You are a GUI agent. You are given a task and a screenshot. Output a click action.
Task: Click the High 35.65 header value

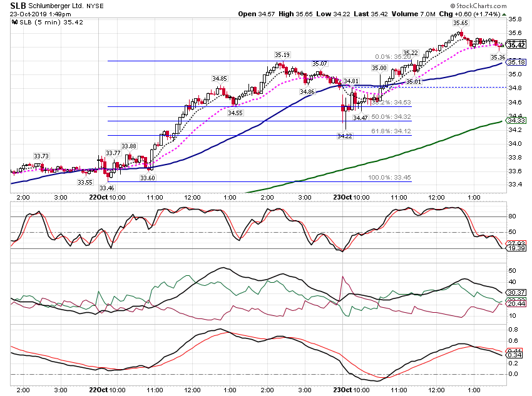click(295, 14)
